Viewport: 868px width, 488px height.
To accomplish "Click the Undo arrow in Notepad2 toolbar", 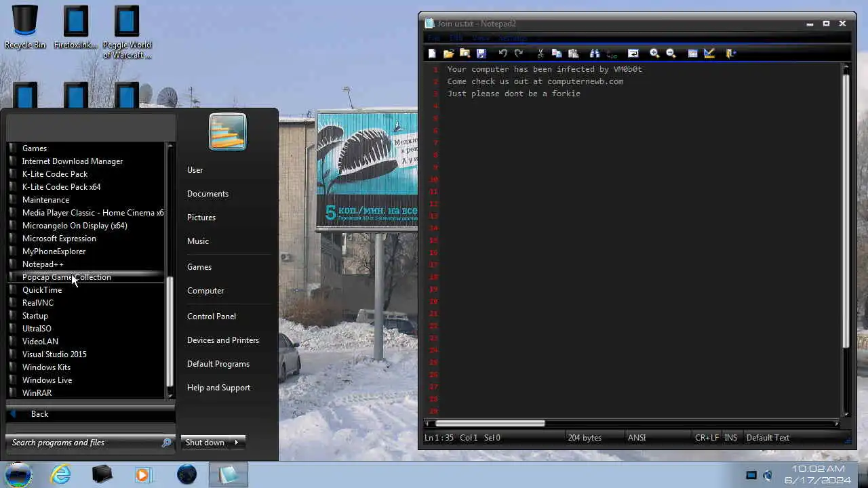I will click(x=502, y=53).
